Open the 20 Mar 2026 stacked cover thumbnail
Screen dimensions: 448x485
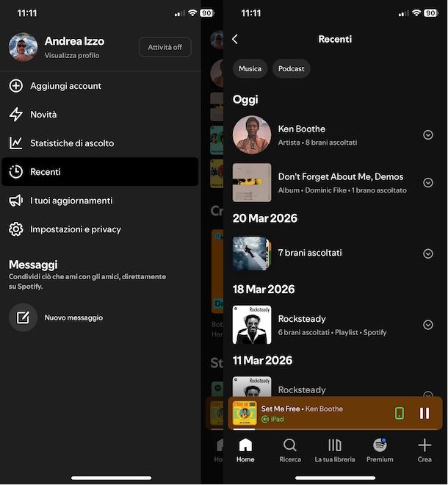coord(252,254)
